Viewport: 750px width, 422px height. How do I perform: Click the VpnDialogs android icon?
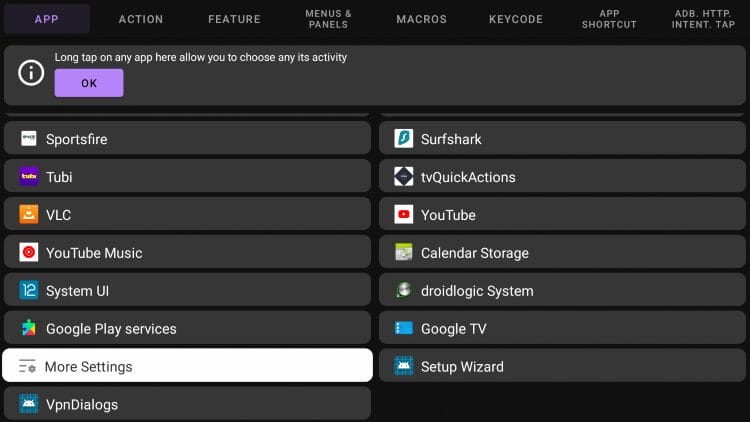tap(29, 404)
